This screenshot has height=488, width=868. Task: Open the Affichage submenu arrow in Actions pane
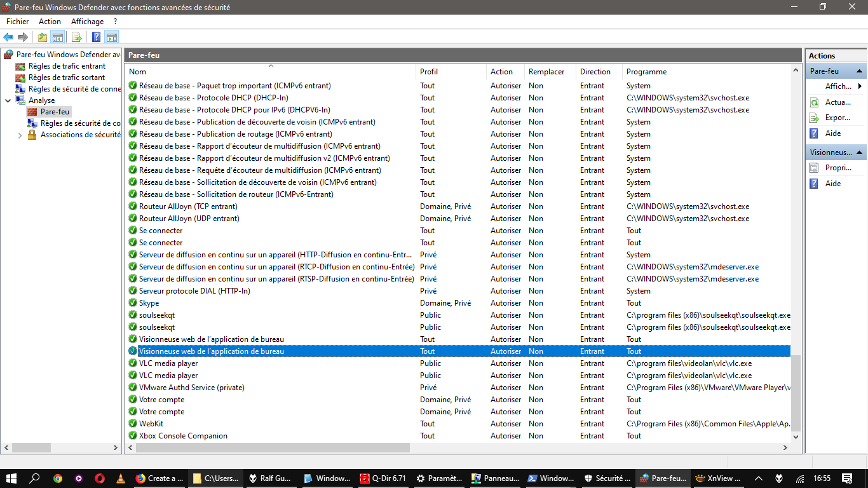(x=860, y=86)
